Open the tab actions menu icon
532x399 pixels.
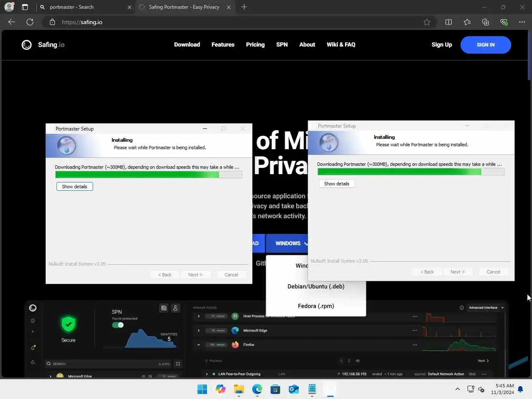25,7
